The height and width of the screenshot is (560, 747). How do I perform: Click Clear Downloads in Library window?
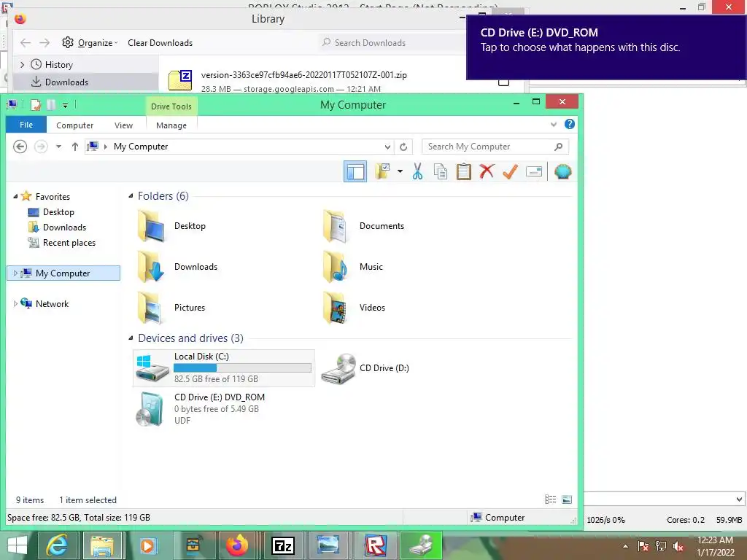click(160, 43)
